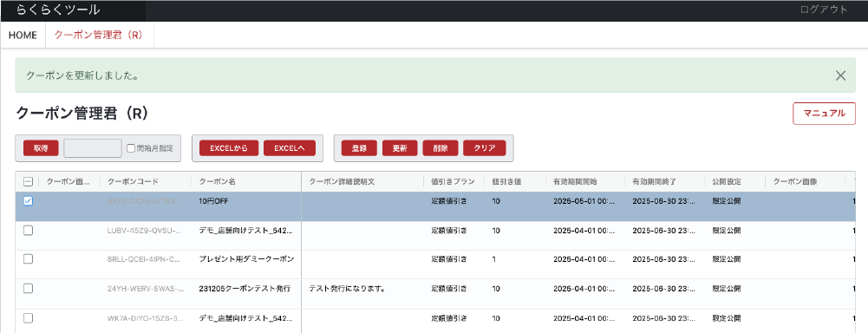Viewport: 868px width, 333px height.
Task: Click the 登録 button
Action: tap(359, 148)
